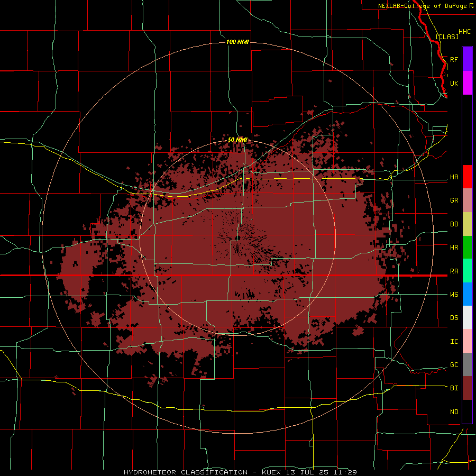Click the ND black legend swatch
This screenshot has height=476, width=476.
[x=467, y=411]
